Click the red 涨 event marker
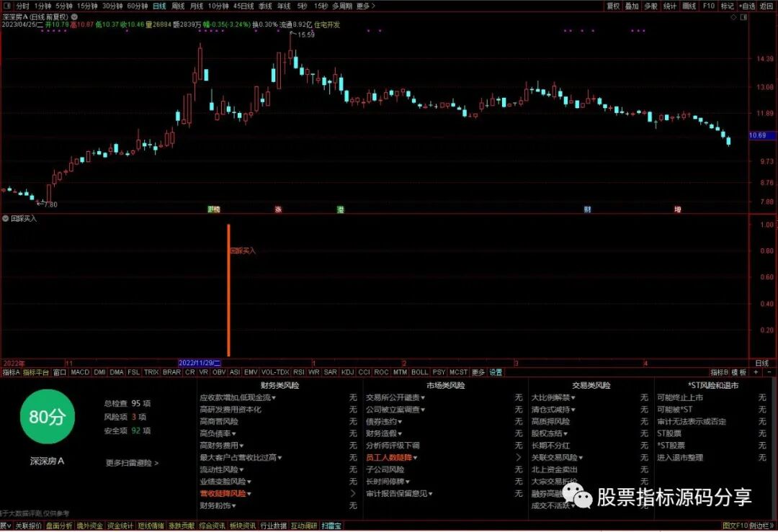The width and height of the screenshot is (778, 532). [278, 209]
